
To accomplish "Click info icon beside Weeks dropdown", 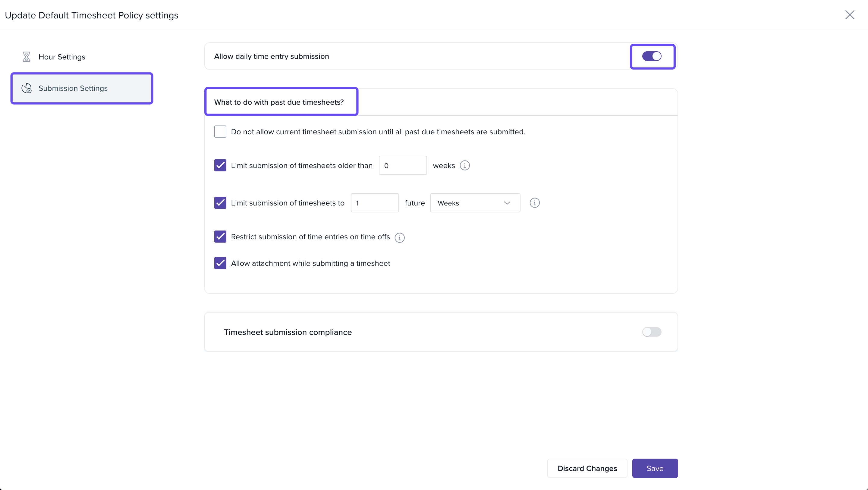I will (x=534, y=203).
